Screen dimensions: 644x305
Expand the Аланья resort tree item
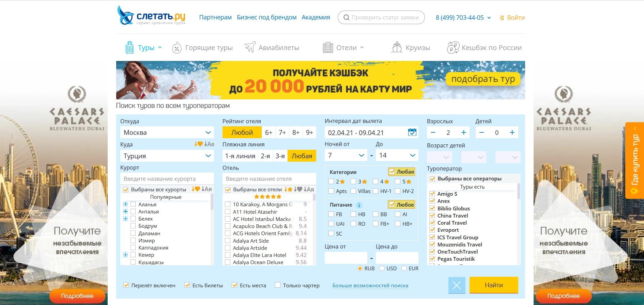[125, 204]
